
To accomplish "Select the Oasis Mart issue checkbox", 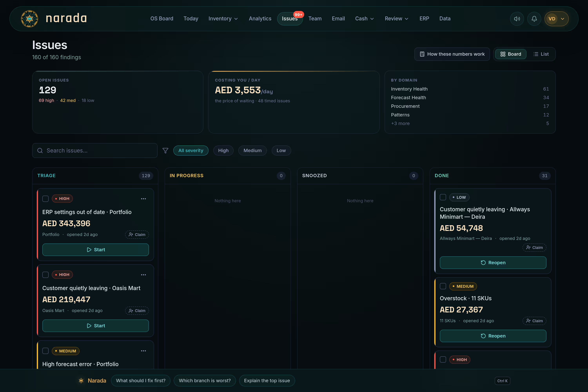I will coord(45,275).
